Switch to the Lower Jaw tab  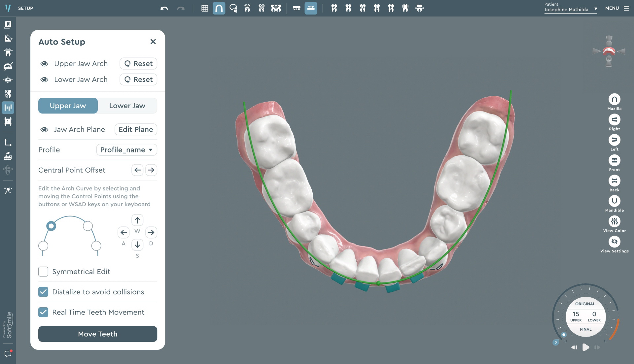pos(127,106)
